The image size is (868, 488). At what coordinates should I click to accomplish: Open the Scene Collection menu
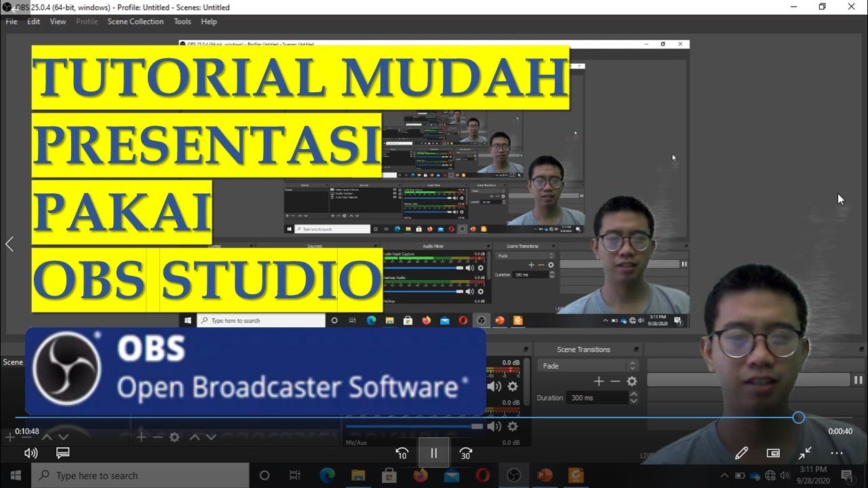[x=136, y=22]
